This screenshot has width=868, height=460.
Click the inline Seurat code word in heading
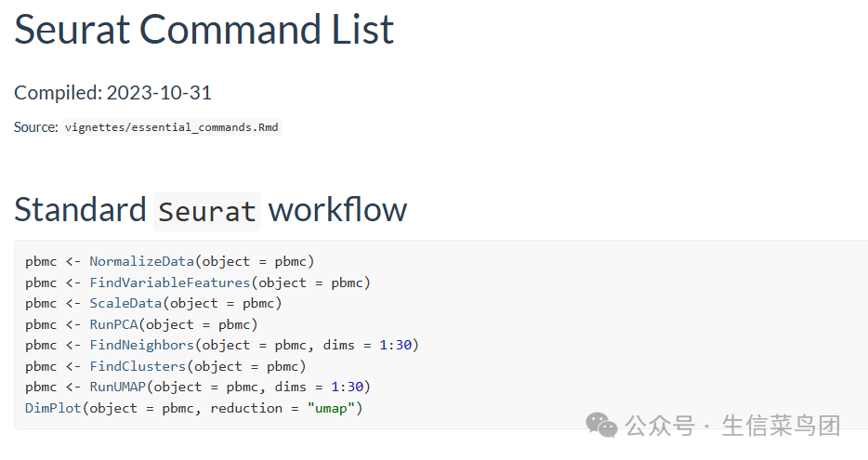[207, 211]
